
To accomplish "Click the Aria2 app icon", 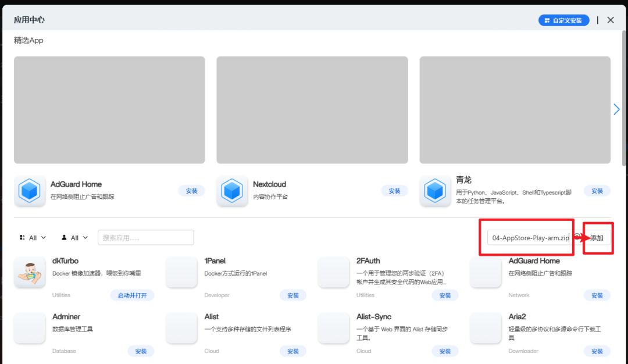I will pyautogui.click(x=486, y=327).
